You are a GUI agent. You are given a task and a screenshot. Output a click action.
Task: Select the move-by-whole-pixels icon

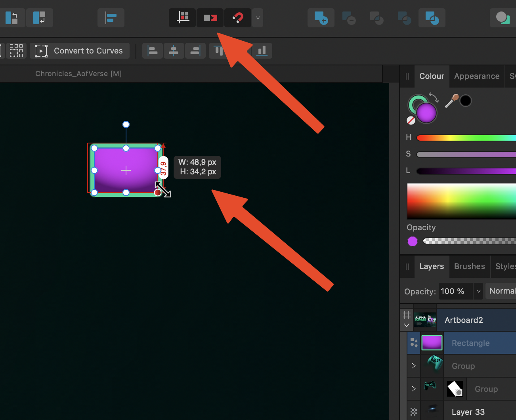210,18
